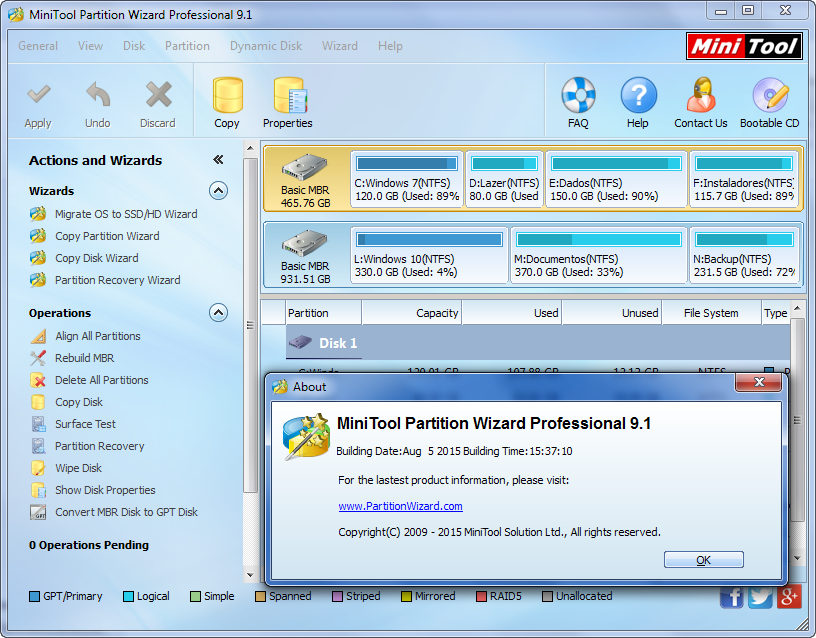Open the Disk menu

click(x=134, y=46)
